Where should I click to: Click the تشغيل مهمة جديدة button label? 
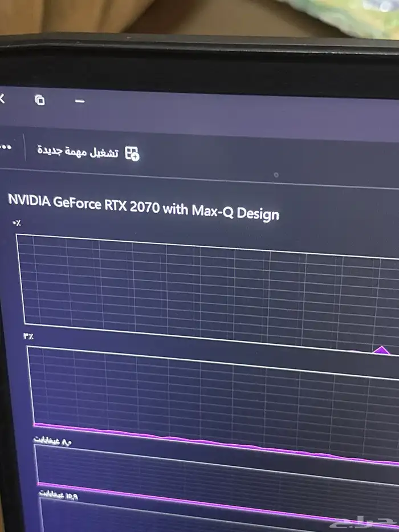point(78,151)
